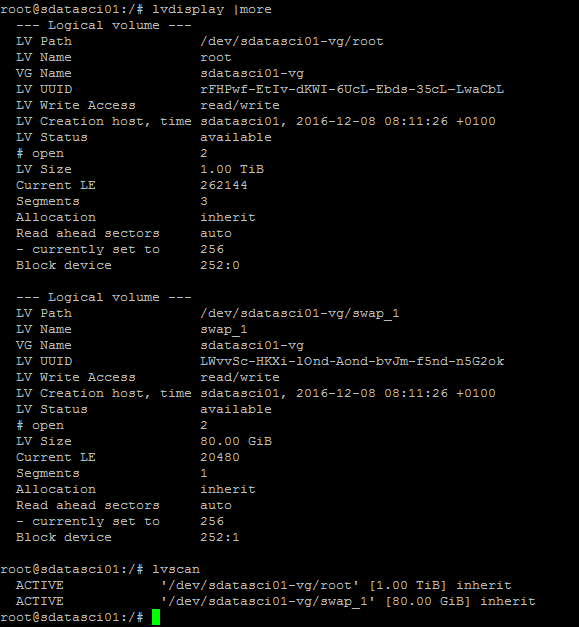Click the first ACTIVE status in lvscan output
This screenshot has height=627, width=579.
pyautogui.click(x=40, y=585)
